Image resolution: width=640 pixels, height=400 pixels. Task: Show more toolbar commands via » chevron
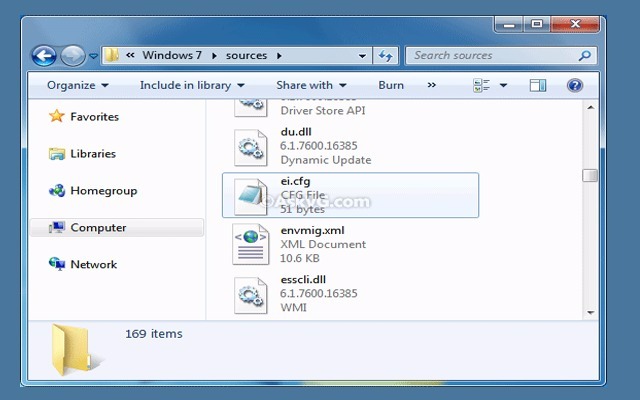click(431, 86)
